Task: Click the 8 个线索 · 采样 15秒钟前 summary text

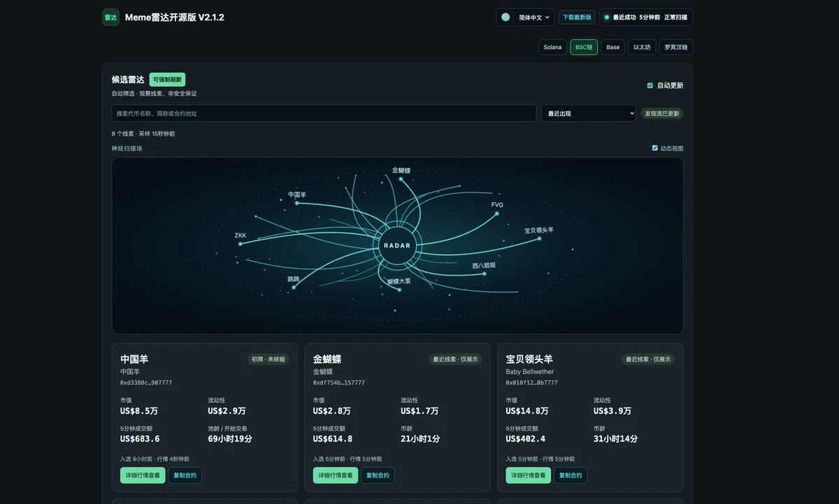Action: click(143, 134)
